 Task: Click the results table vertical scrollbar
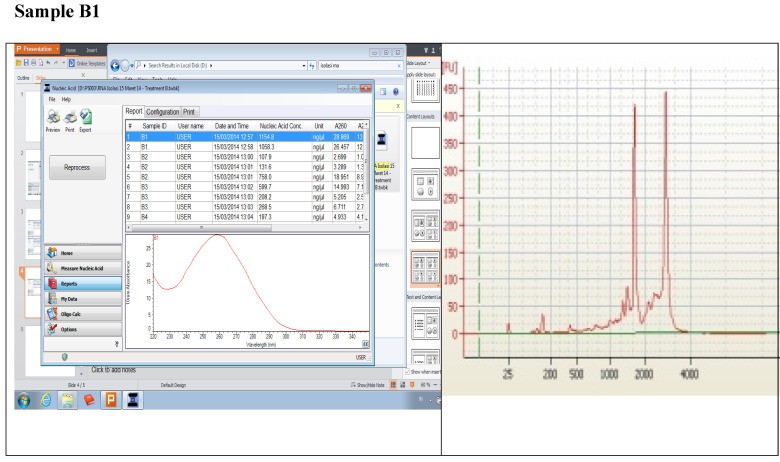tap(367, 171)
